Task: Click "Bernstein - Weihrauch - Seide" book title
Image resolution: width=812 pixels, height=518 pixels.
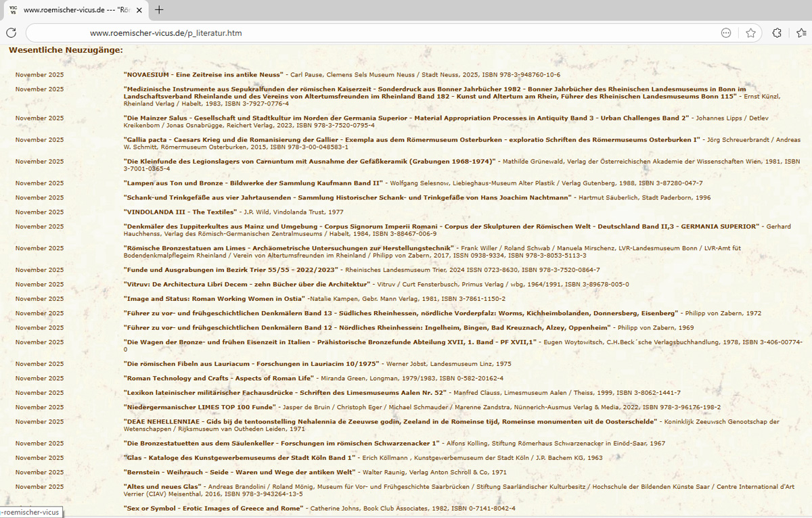Action: pyautogui.click(x=240, y=472)
